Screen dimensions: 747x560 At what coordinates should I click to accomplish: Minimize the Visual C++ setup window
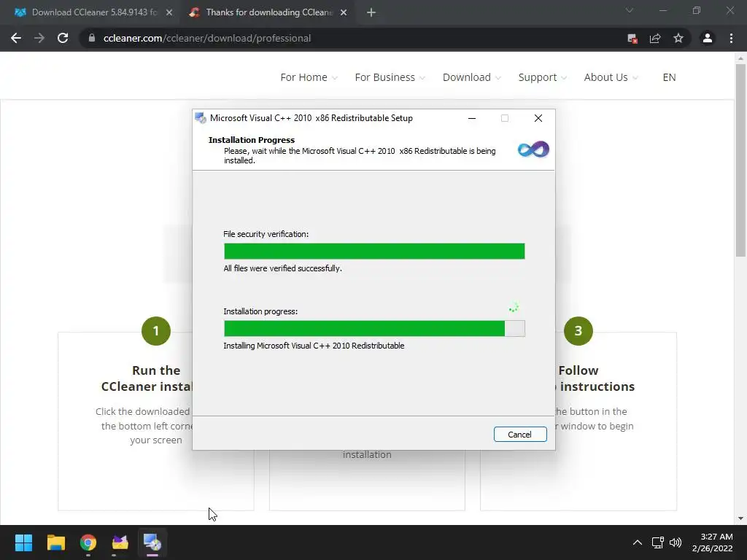(472, 118)
